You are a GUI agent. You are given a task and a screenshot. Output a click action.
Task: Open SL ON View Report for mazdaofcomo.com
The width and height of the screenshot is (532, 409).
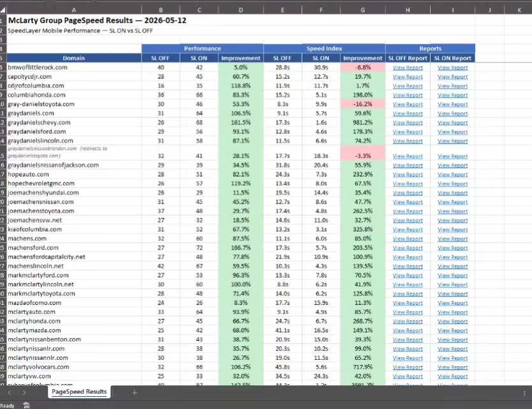coord(452,302)
